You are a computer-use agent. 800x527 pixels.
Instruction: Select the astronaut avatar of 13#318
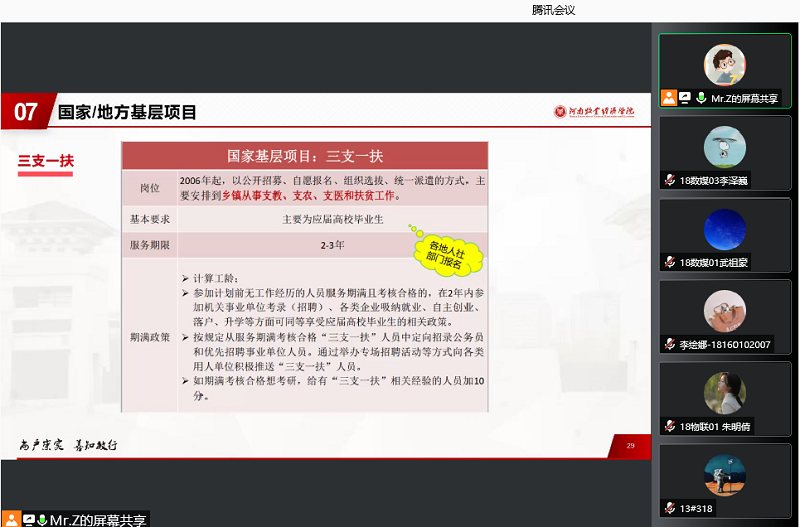[x=724, y=475]
